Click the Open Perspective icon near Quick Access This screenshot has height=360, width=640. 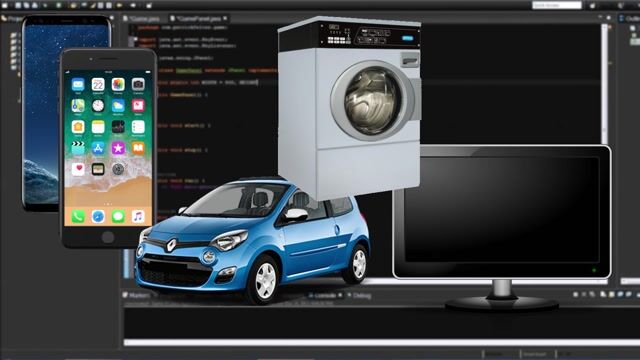coord(593,5)
